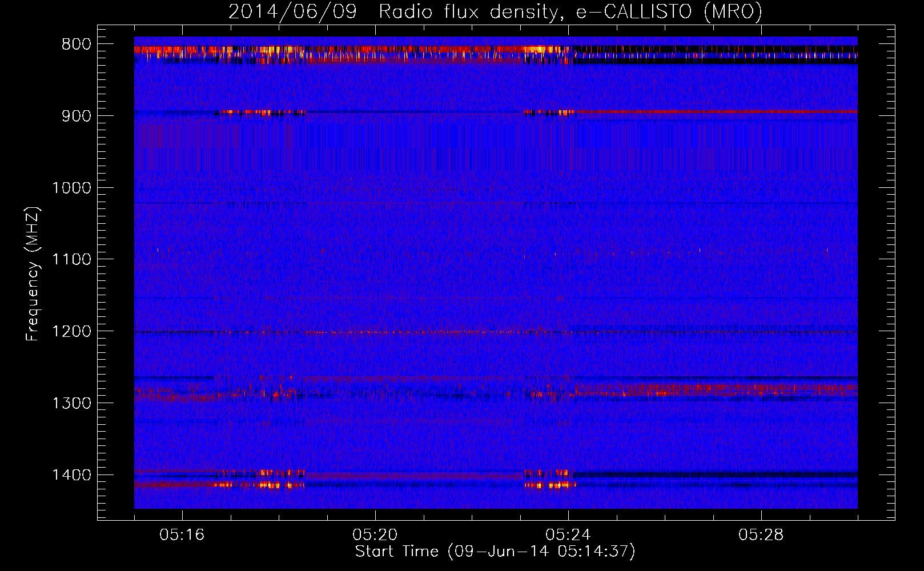Click the 1400 frequency tick label
The height and width of the screenshot is (571, 924).
pyautogui.click(x=71, y=475)
